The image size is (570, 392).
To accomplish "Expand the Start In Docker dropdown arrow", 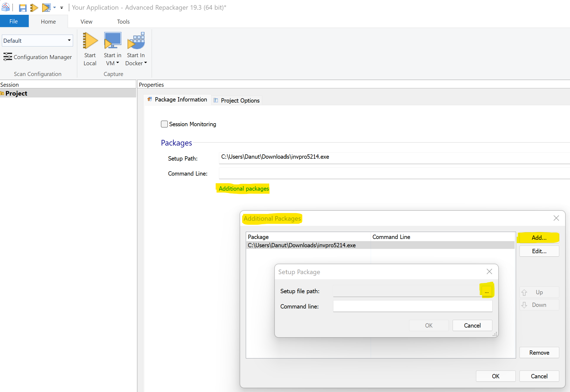I will coord(146,63).
